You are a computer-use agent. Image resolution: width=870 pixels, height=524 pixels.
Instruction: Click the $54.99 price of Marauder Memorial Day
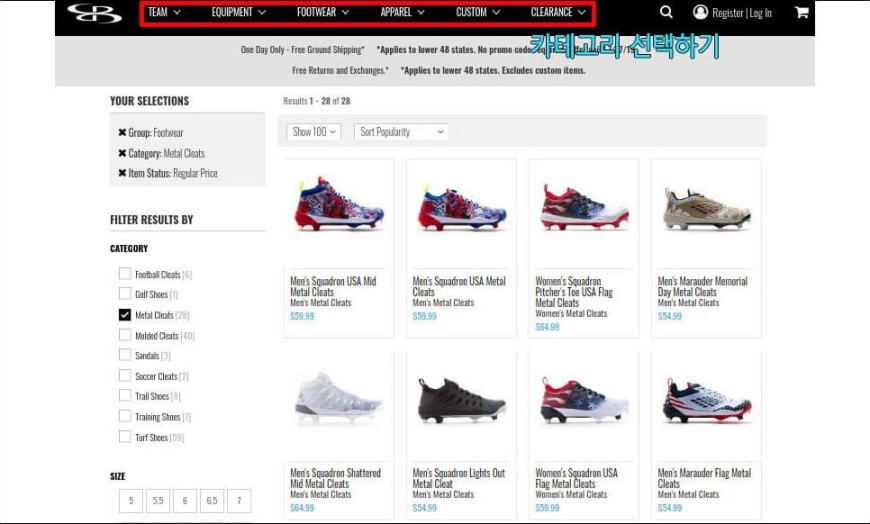[670, 316]
